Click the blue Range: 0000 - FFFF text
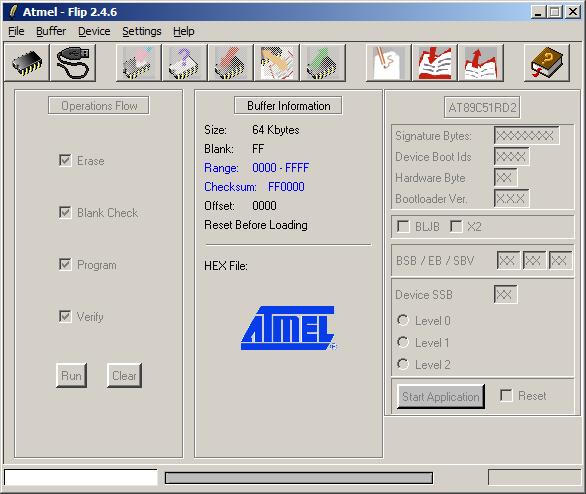This screenshot has width=586, height=494. (x=256, y=168)
